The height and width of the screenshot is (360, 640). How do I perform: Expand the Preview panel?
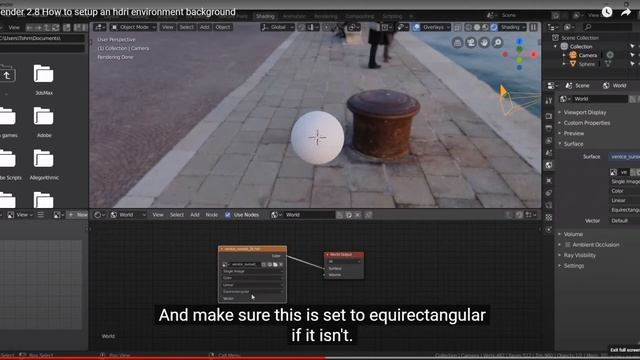(573, 133)
